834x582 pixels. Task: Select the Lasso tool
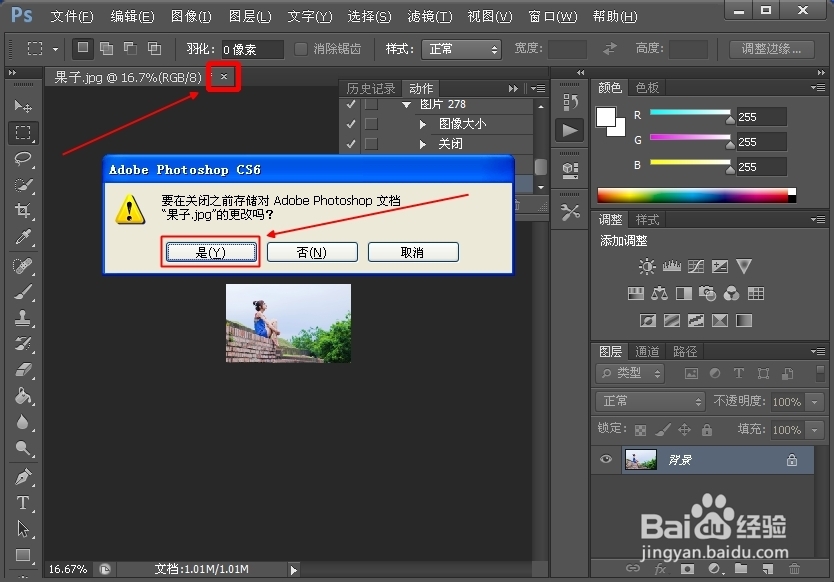tap(22, 159)
